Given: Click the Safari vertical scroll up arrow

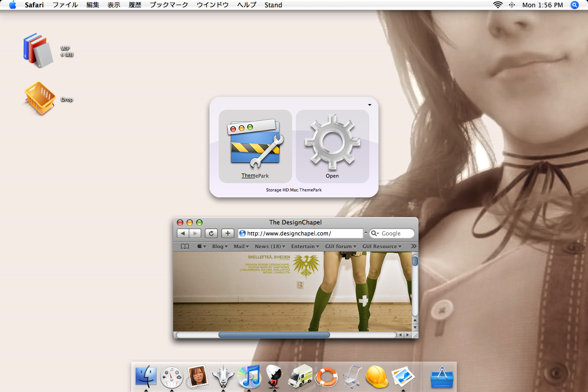Looking at the screenshot, I should [x=415, y=320].
